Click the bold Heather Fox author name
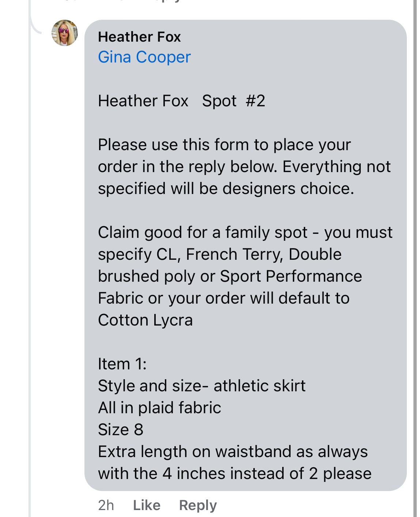Image resolution: width=420 pixels, height=517 pixels. click(139, 37)
